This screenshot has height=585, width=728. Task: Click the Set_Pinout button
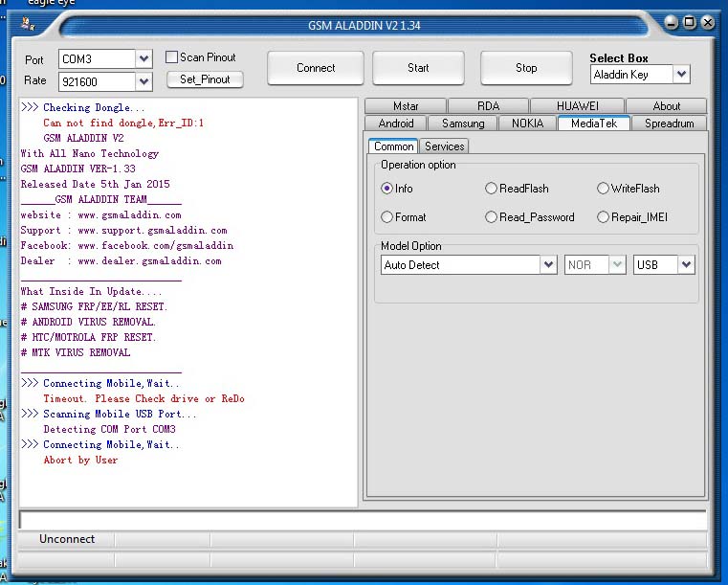(205, 79)
